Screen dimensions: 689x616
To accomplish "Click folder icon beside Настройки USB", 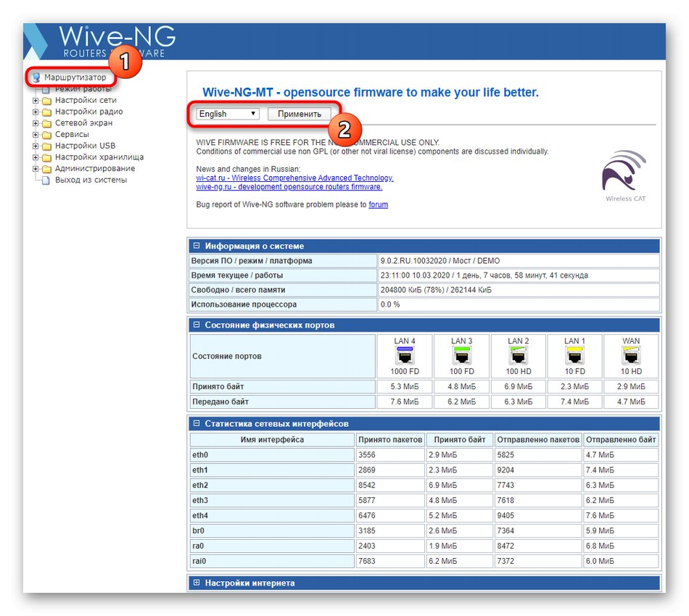I will tap(46, 146).
